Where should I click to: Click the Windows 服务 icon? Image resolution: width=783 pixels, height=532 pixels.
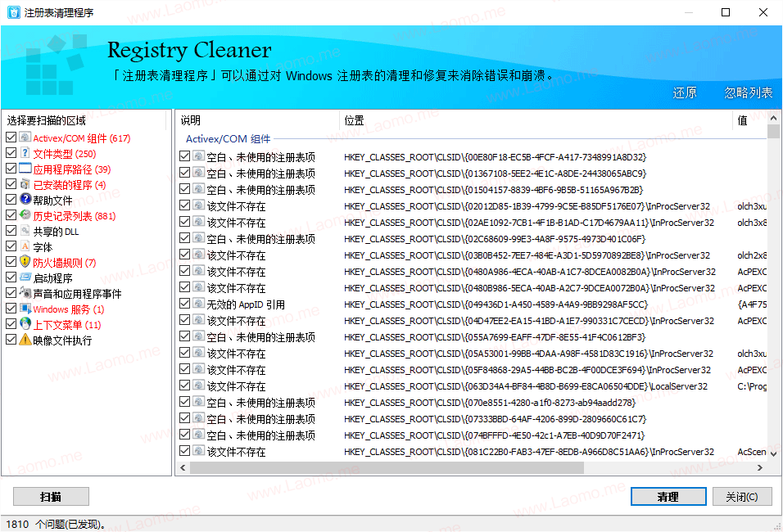coord(25,308)
